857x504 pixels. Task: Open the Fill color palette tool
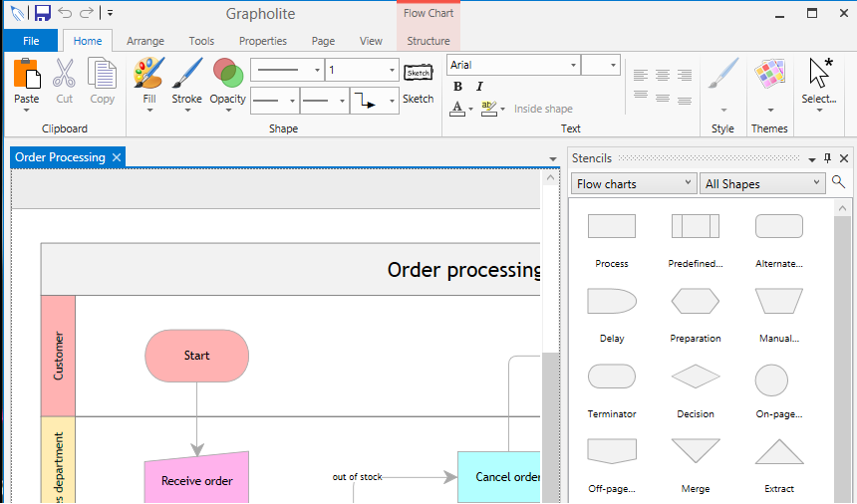tap(149, 76)
